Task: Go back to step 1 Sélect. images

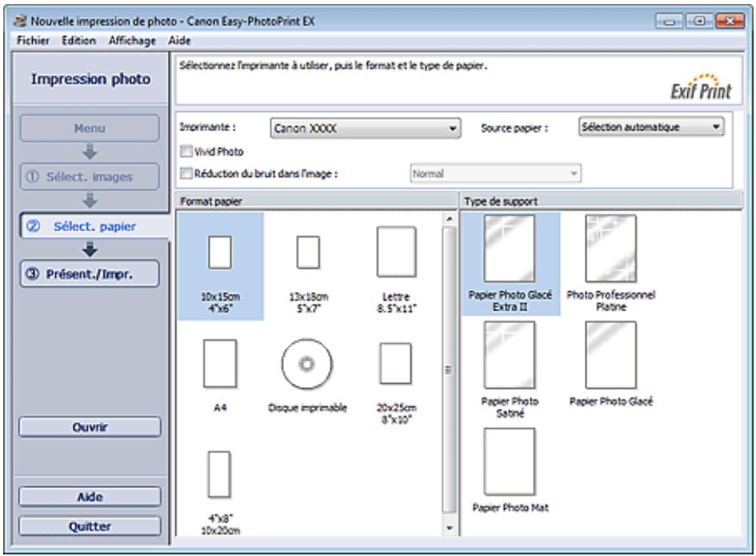Action: (x=89, y=177)
